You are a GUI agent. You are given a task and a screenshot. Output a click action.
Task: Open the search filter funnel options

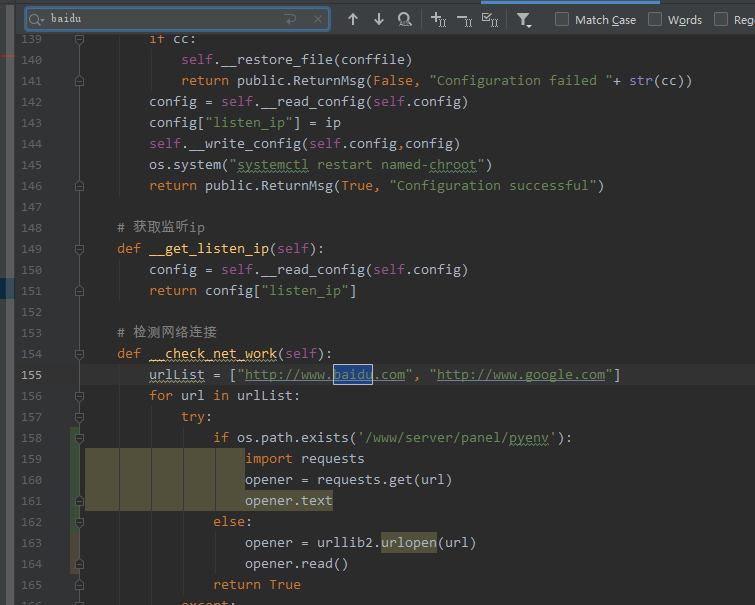(x=524, y=19)
